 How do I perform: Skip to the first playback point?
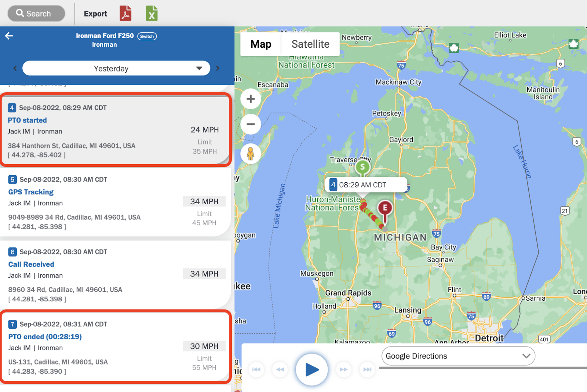(x=256, y=369)
